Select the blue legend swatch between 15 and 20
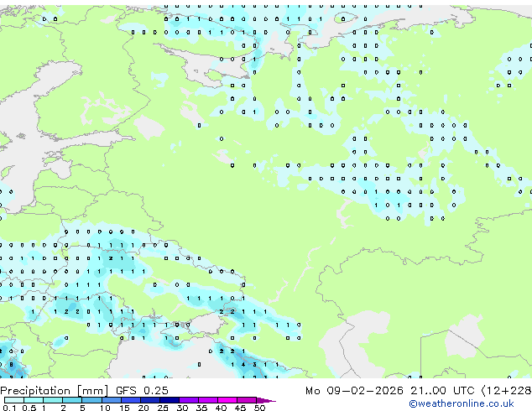Image resolution: width=532 pixels, height=411 pixels. [x=130, y=400]
